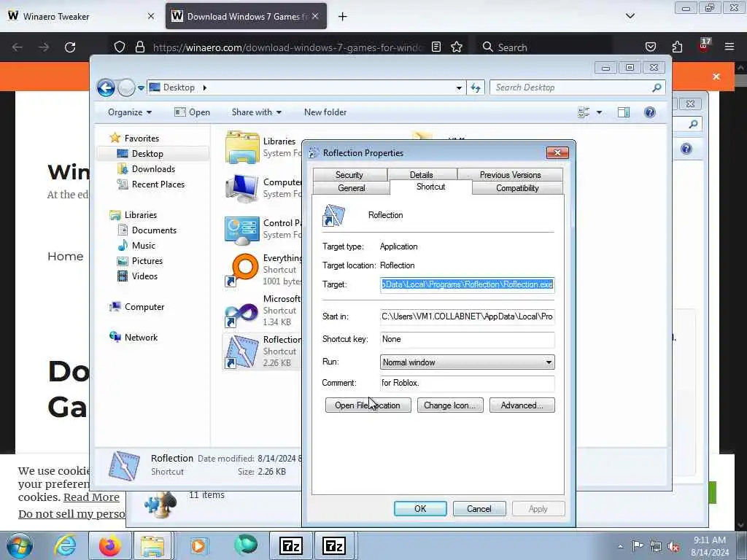Screen dimensions: 747x560
Task: Click New folder in Explorer toolbar
Action: point(325,112)
